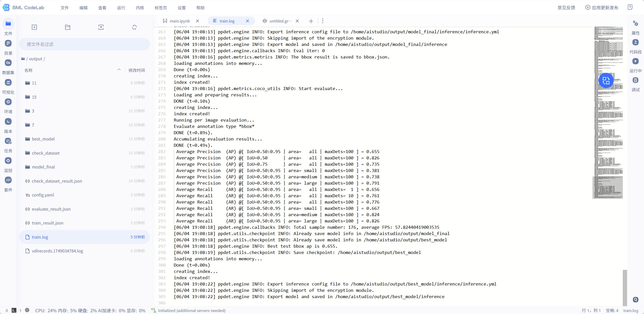This screenshot has height=314, width=644.
Task: Open the 代码段 code snippets panel
Action: click(635, 42)
